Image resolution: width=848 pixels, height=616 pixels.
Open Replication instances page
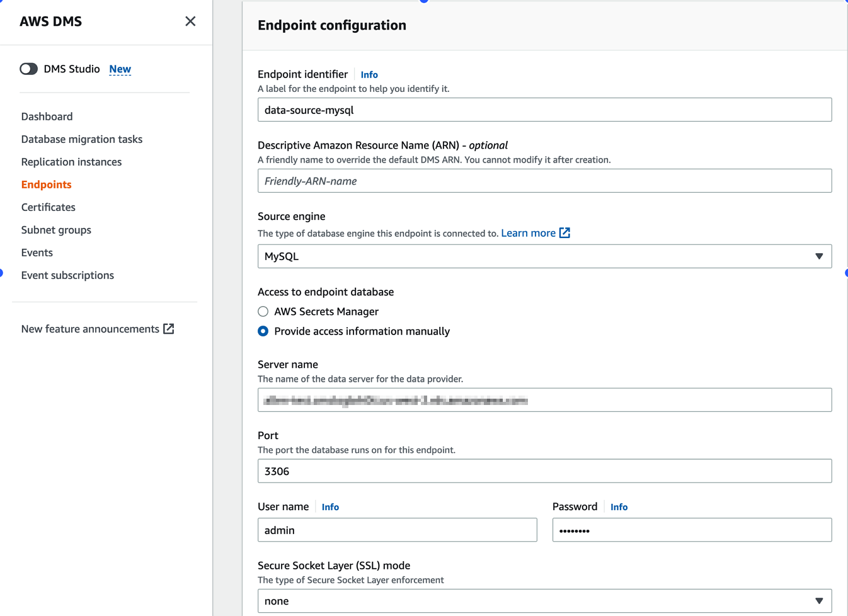(x=71, y=162)
